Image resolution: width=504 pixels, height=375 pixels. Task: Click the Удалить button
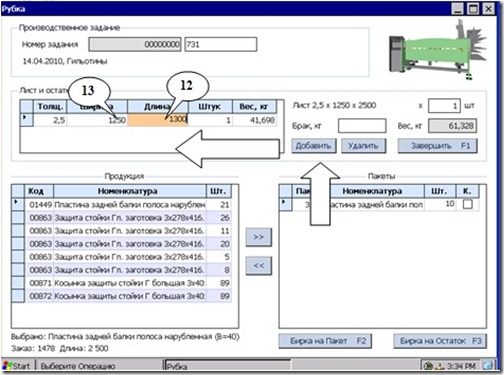click(x=363, y=146)
